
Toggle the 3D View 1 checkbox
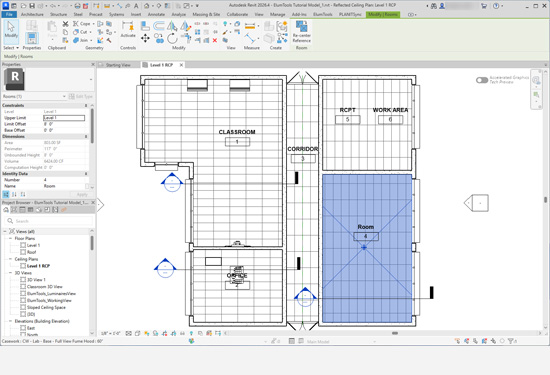point(23,280)
